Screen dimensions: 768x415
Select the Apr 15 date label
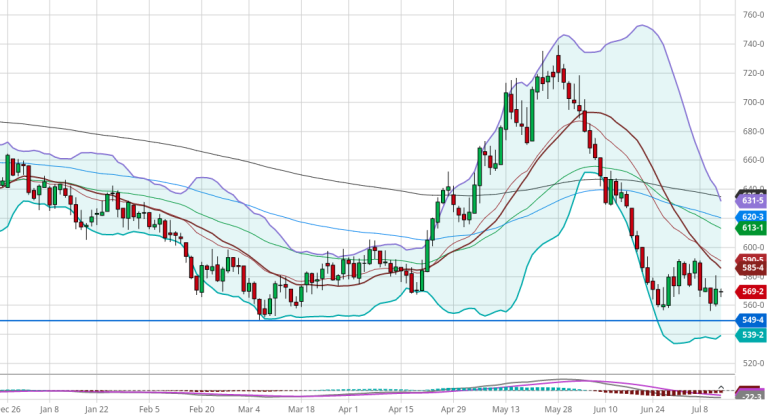click(x=400, y=408)
